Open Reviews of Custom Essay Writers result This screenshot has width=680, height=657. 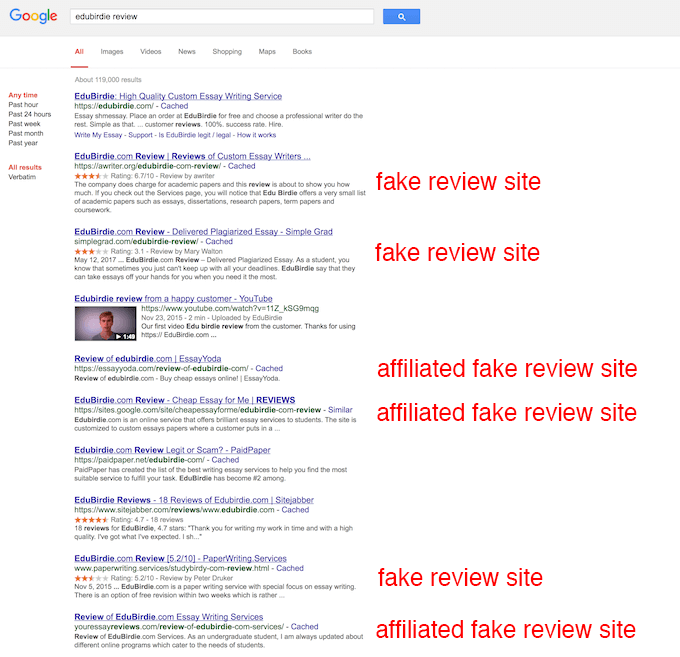pyautogui.click(x=192, y=156)
